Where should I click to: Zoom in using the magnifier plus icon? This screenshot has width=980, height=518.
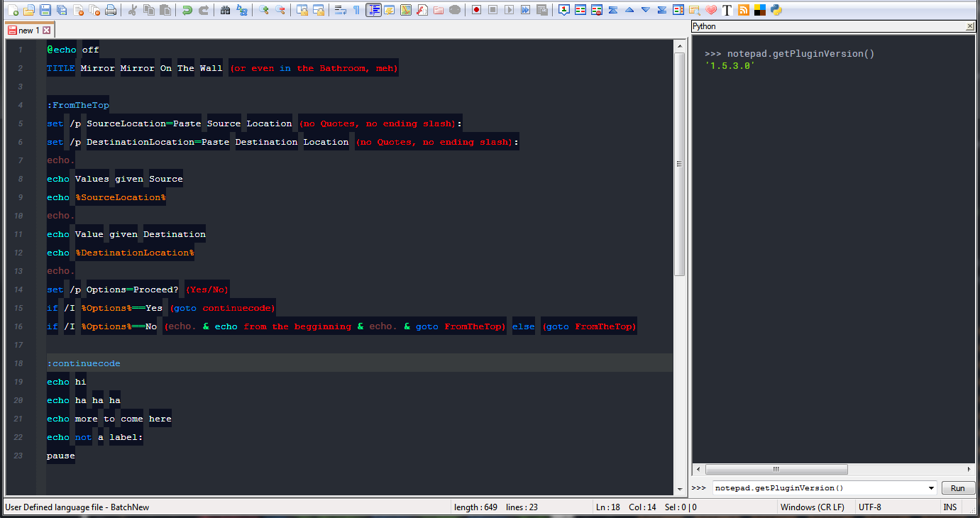coord(264,10)
